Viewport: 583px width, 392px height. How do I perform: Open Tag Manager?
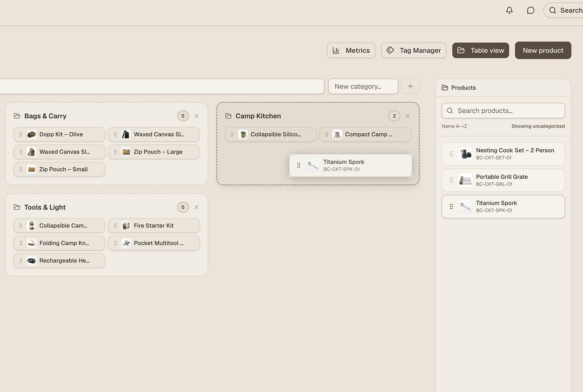(x=414, y=50)
